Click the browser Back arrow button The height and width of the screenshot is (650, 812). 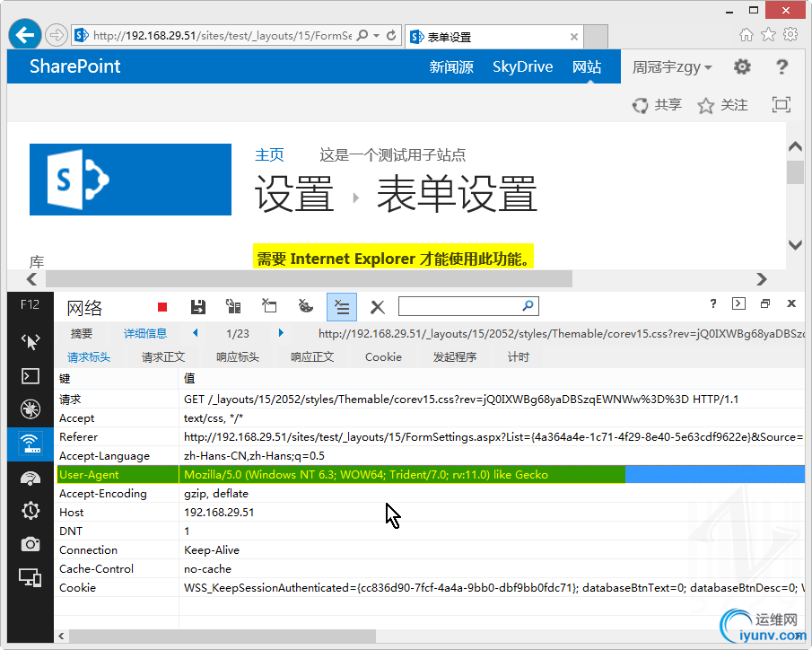25,35
